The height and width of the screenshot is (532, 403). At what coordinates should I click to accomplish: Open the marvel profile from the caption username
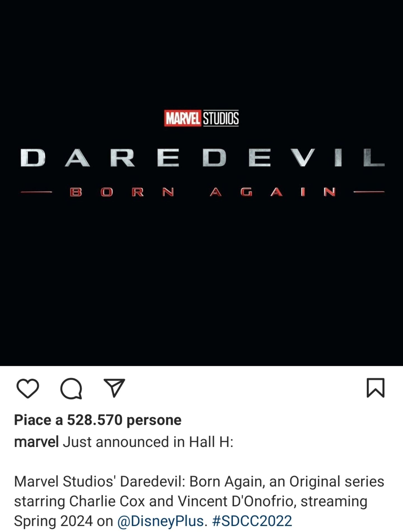(36, 442)
